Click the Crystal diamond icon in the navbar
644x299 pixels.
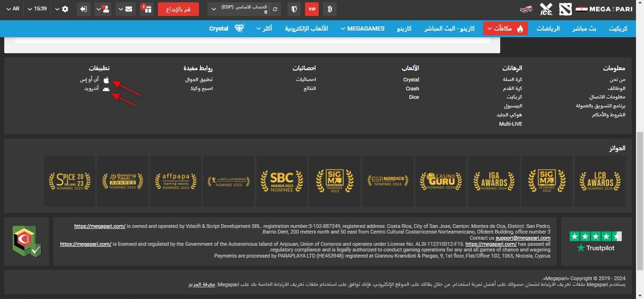239,28
